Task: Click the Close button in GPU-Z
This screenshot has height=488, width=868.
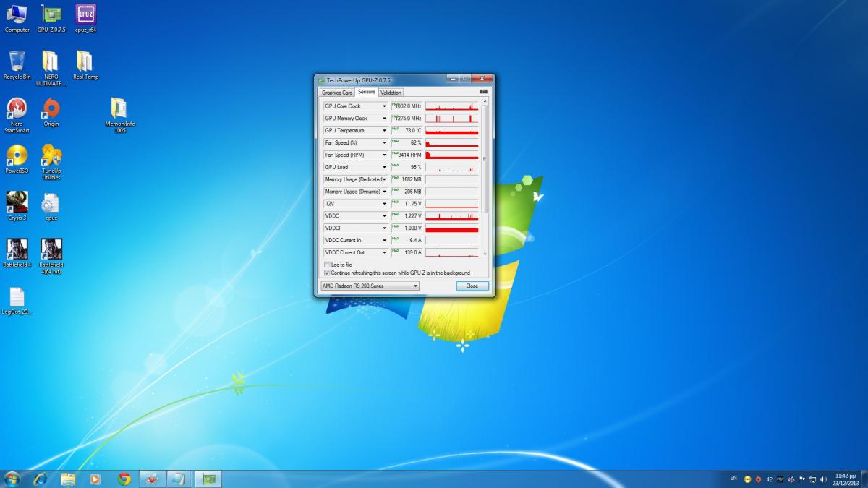Action: [x=472, y=286]
